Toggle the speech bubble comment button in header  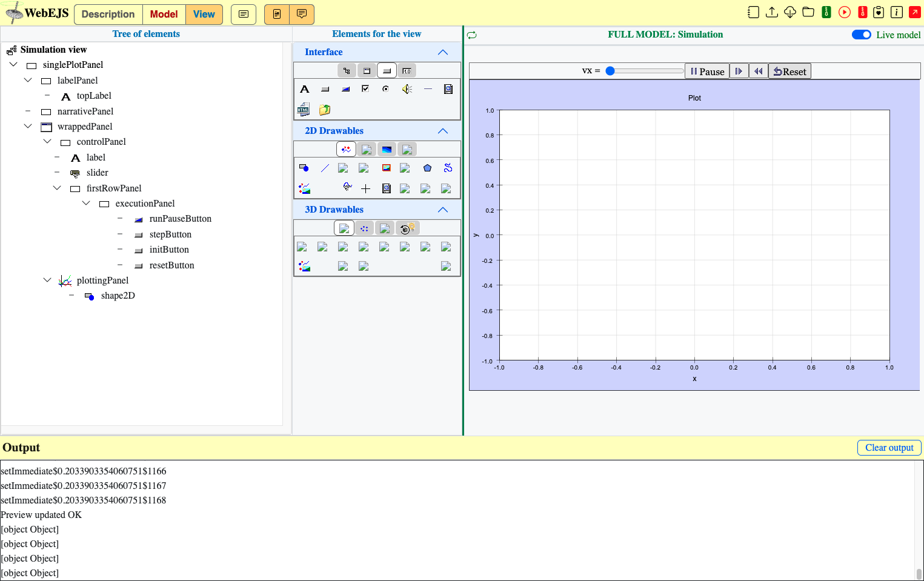tap(302, 14)
